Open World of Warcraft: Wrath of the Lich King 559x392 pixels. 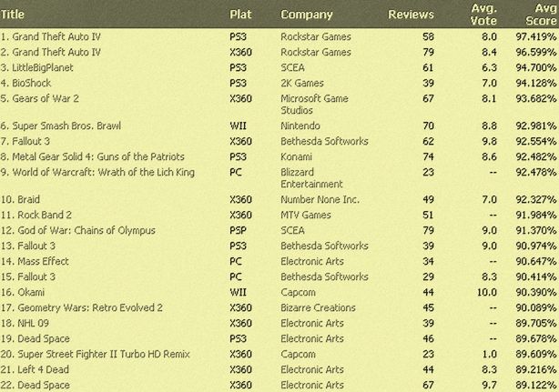(x=104, y=172)
